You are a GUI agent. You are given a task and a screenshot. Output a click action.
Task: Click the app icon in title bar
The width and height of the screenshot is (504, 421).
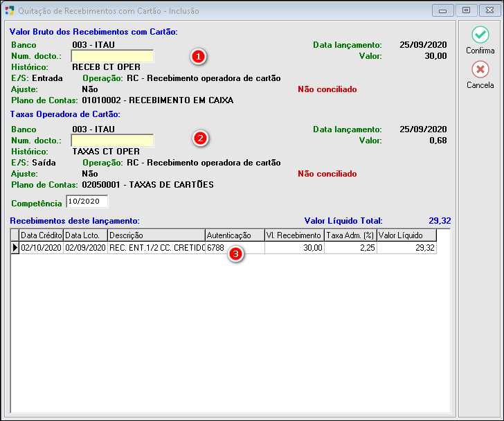coord(10,10)
